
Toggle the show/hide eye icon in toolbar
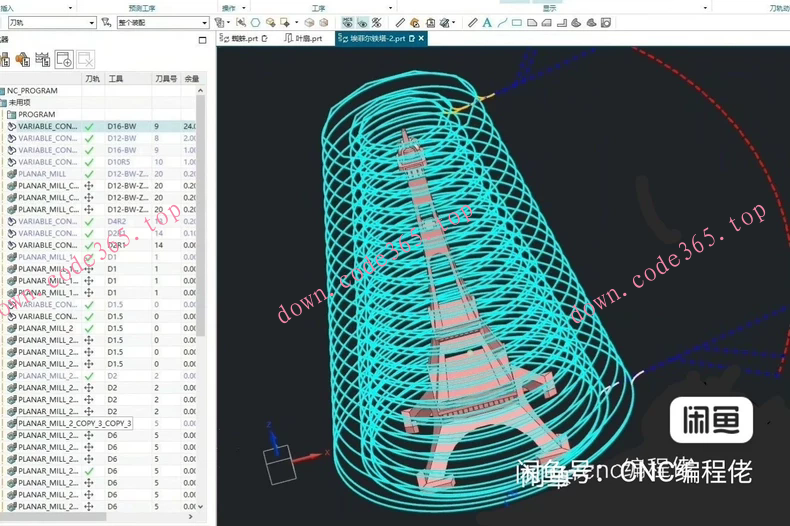[x=361, y=22]
